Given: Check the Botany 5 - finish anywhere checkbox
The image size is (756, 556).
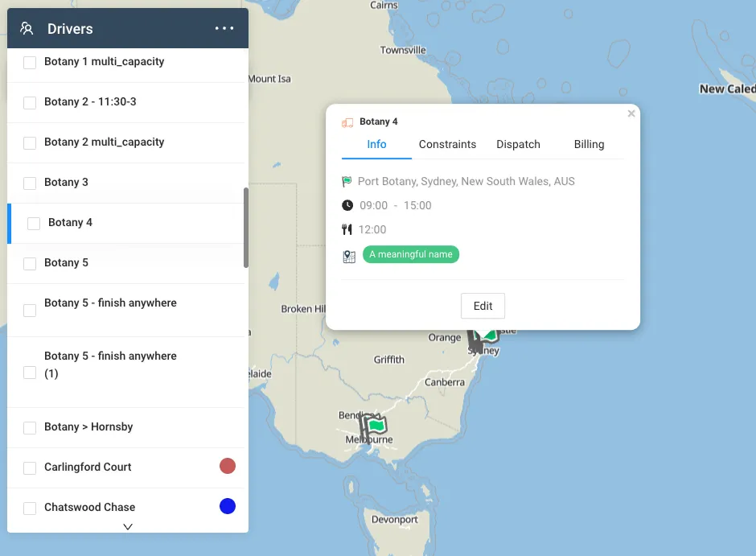Looking at the screenshot, I should 30,311.
